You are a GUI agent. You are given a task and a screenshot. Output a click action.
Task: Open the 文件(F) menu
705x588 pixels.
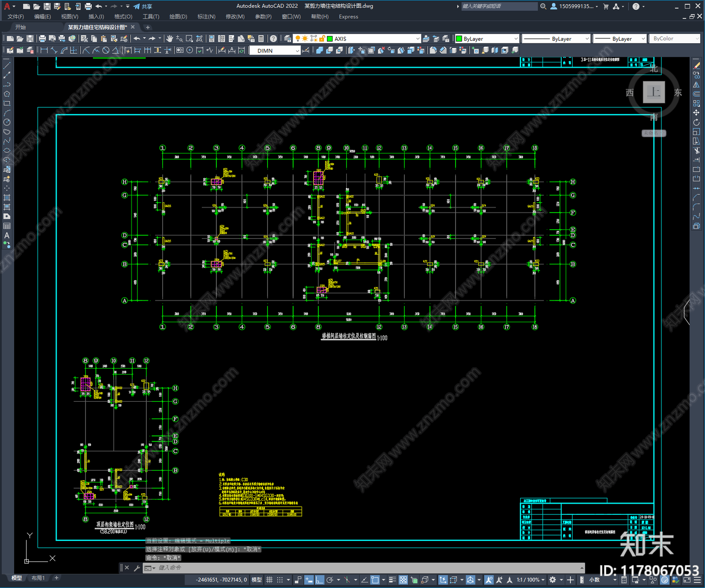point(15,17)
